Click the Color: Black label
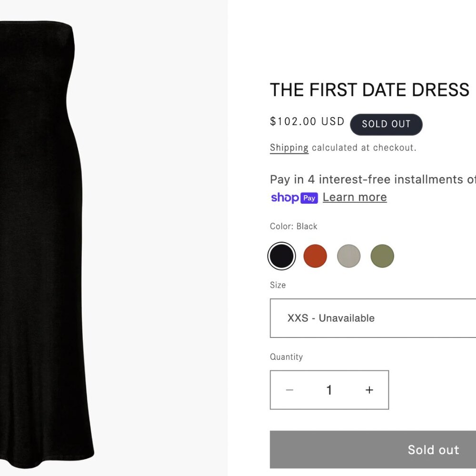This screenshot has width=476, height=476. (x=293, y=226)
